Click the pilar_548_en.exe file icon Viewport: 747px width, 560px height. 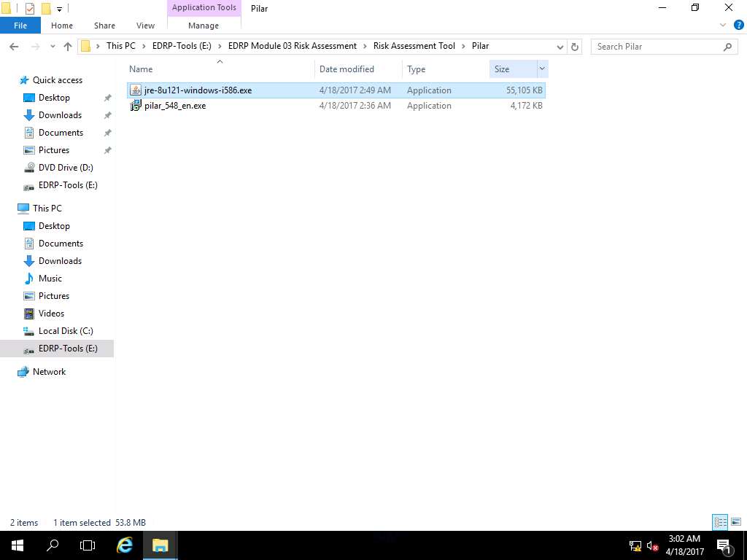coord(136,106)
